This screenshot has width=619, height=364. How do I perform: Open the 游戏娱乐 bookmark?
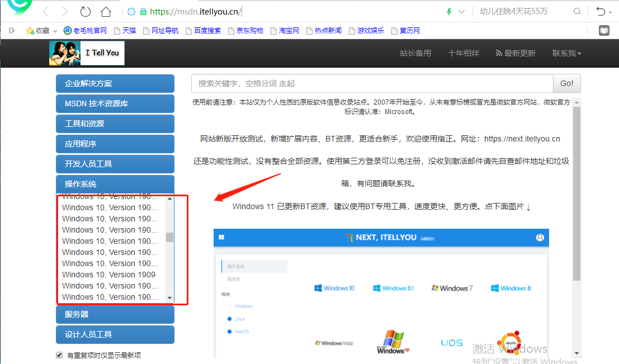[x=366, y=30]
